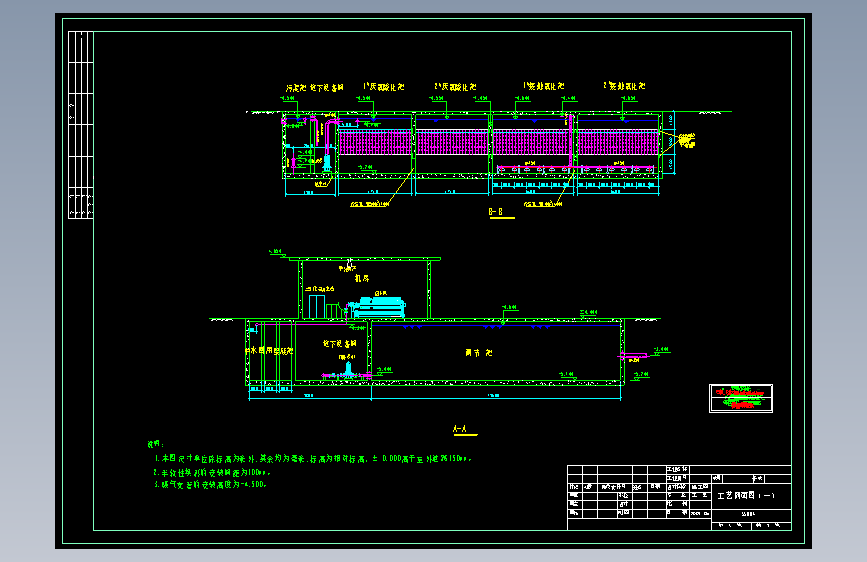Click the 说明 notes heading
The image size is (867, 562).
tap(156, 444)
